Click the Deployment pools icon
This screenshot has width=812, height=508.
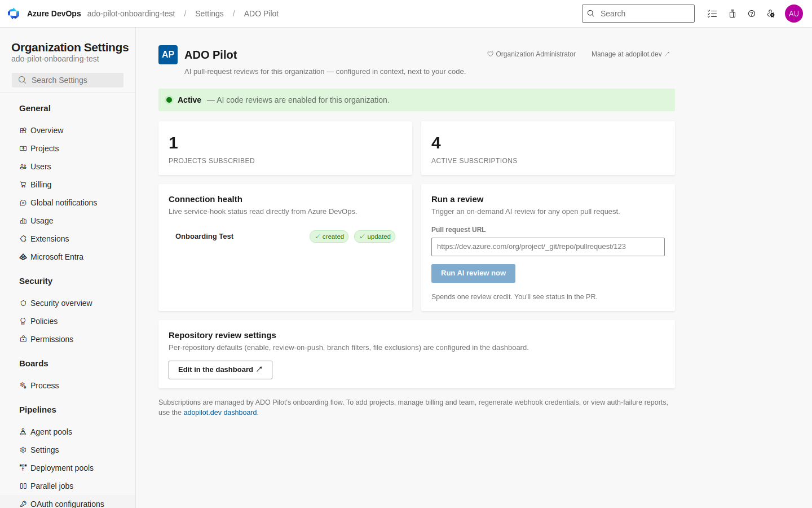point(23,468)
